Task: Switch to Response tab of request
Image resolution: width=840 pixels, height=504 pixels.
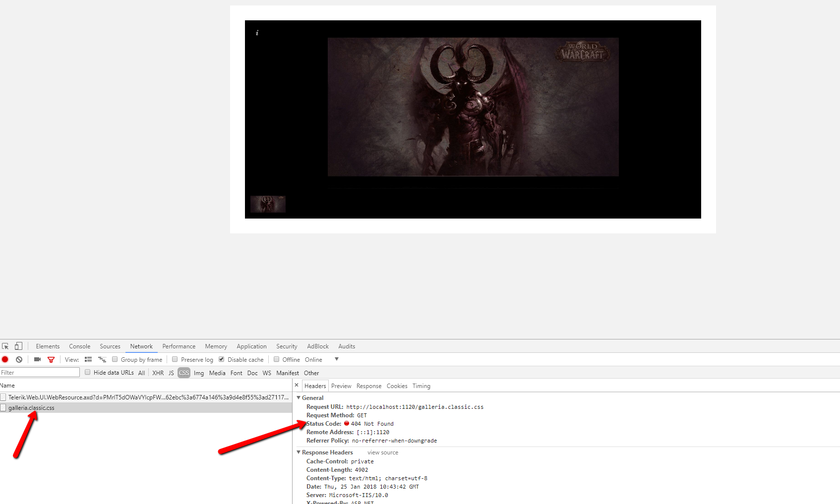Action: pyautogui.click(x=369, y=386)
